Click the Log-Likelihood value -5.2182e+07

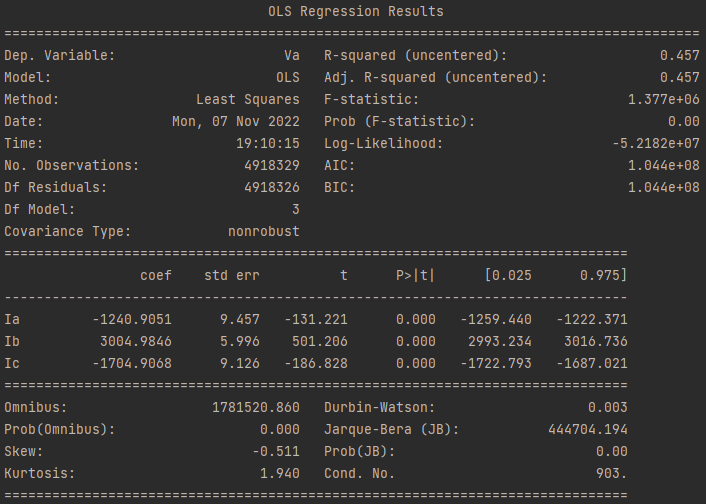click(656, 144)
